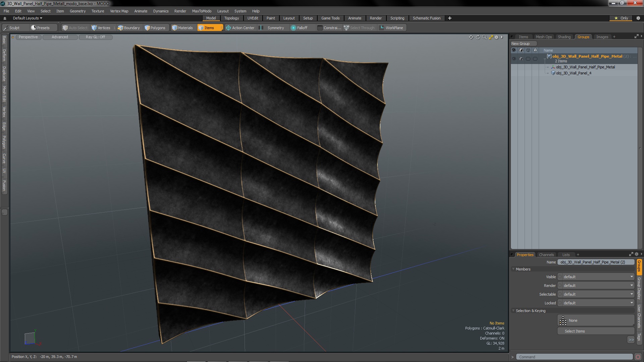The width and height of the screenshot is (644, 362).
Task: Collapse the obj_3D_Wall_Panel_Half_Pipe_Metal group tree
Action: tap(544, 59)
